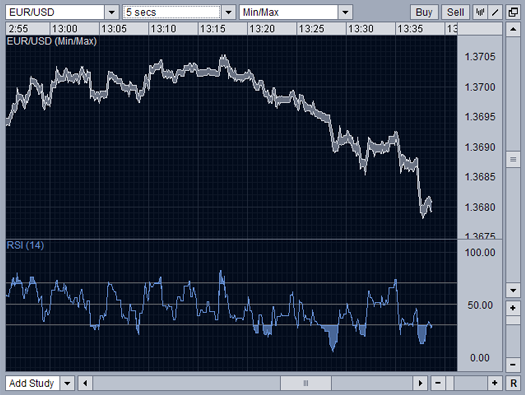
Task: Click the 13:05 time axis label
Action: tap(114, 29)
